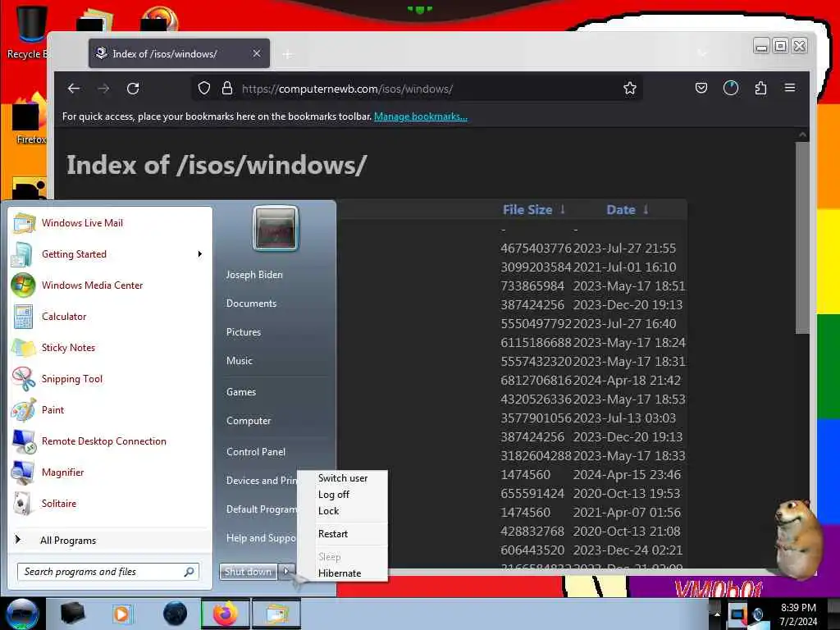Open Firefox account toolbar icon
Viewport: 840px width, 630px height.
731,88
